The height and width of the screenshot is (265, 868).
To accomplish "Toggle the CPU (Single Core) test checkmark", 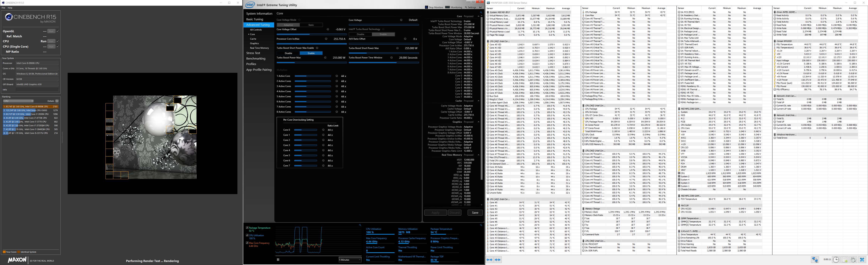I will [58, 46].
